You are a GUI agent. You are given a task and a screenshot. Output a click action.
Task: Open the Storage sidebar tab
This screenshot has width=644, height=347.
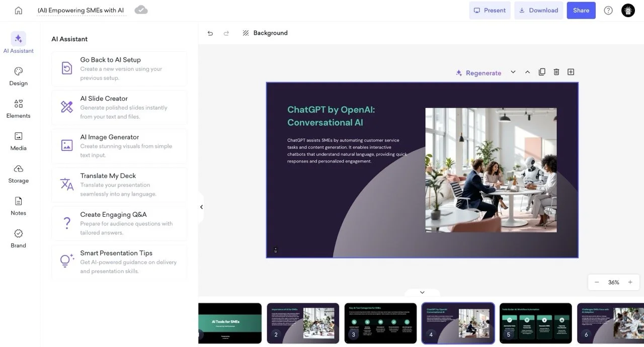pyautogui.click(x=19, y=173)
